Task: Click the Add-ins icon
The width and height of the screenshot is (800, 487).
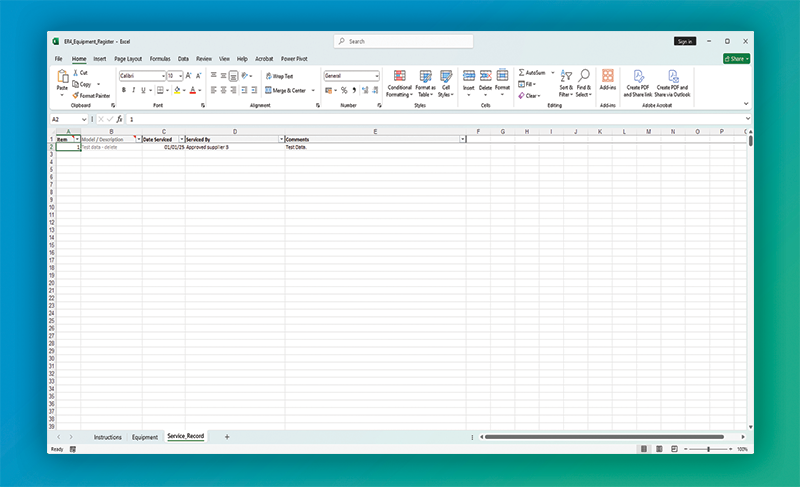Action: tap(608, 75)
